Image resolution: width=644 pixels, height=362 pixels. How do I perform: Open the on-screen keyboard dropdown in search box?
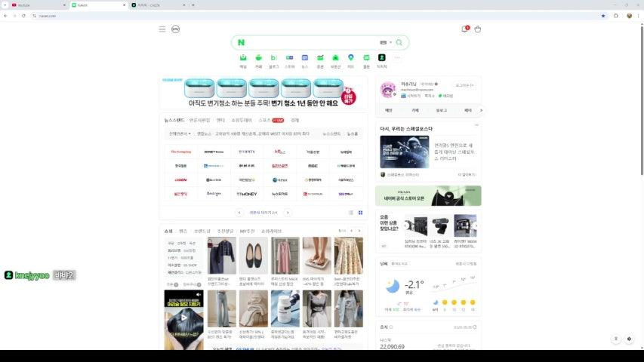[x=385, y=43]
